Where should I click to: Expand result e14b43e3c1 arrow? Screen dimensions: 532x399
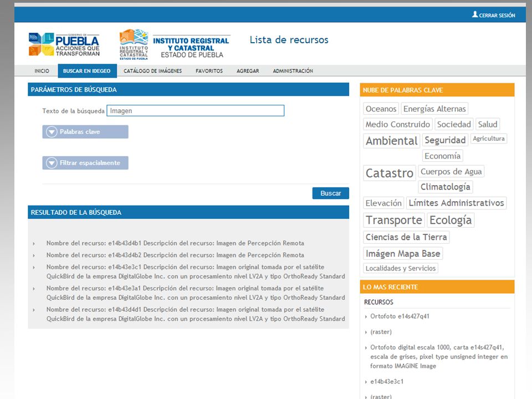coord(34,267)
